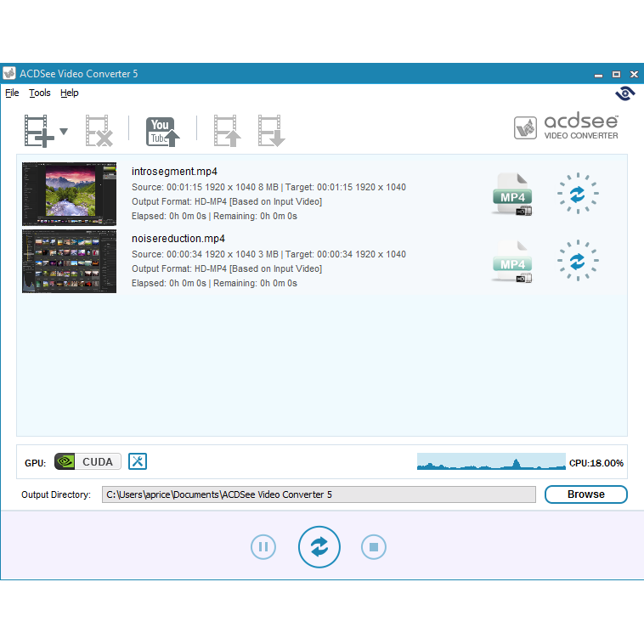The image size is (644, 644).
Task: Stop the conversion
Action: coord(374,547)
